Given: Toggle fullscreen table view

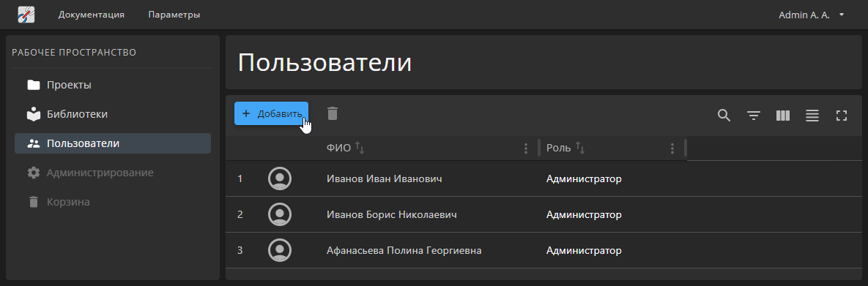Looking at the screenshot, I should [x=842, y=116].
